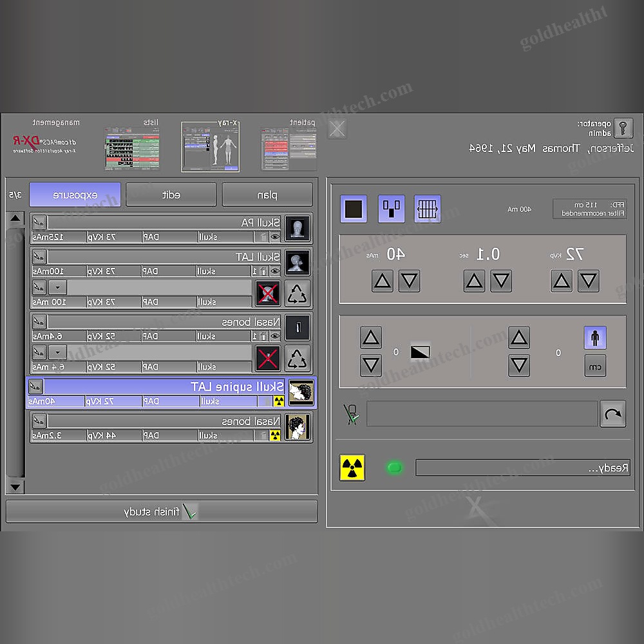The width and height of the screenshot is (644, 644).
Task: Select the Skull supine LAT positioning thumbnail
Action: coord(301,392)
